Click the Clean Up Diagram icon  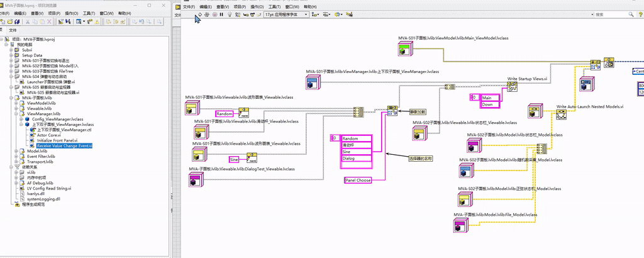point(350,14)
